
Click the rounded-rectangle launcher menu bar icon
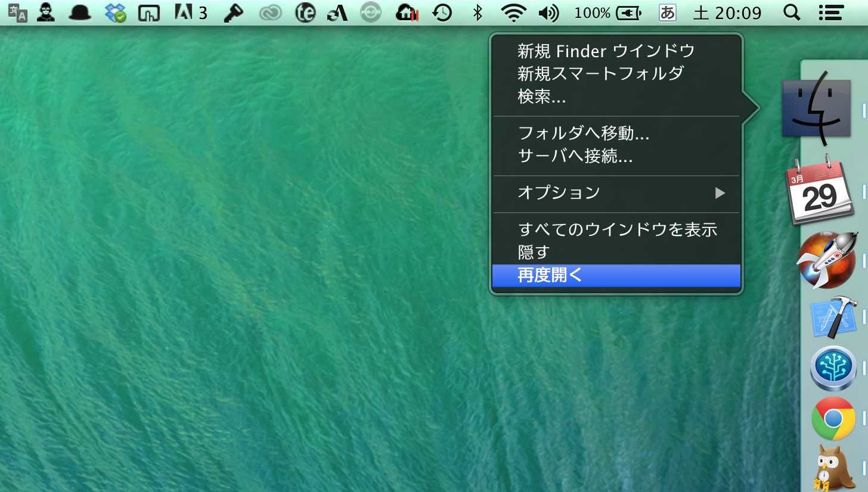coord(148,13)
